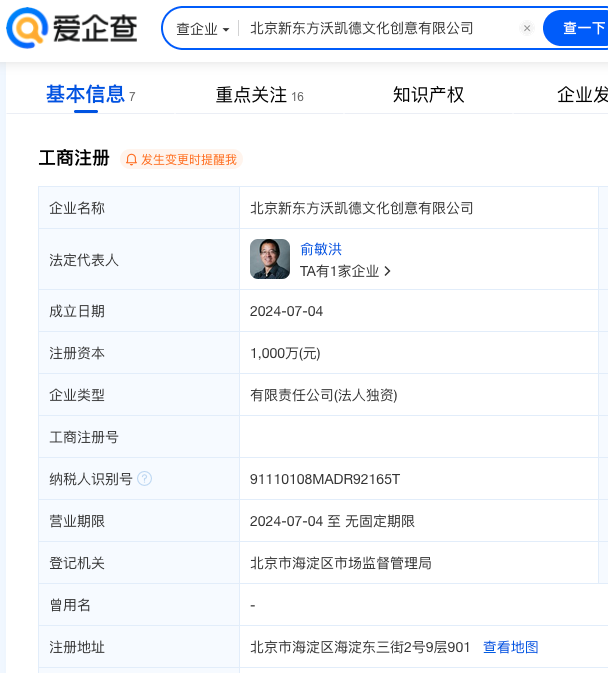The width and height of the screenshot is (608, 673).
Task: Click the 俞敏洪 portrait thumbnail
Action: [x=270, y=259]
